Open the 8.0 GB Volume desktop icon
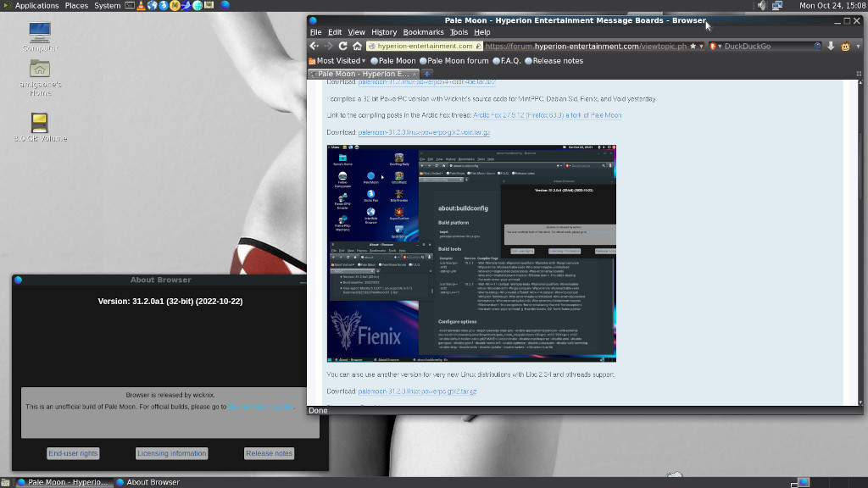868x488 pixels. (x=40, y=127)
